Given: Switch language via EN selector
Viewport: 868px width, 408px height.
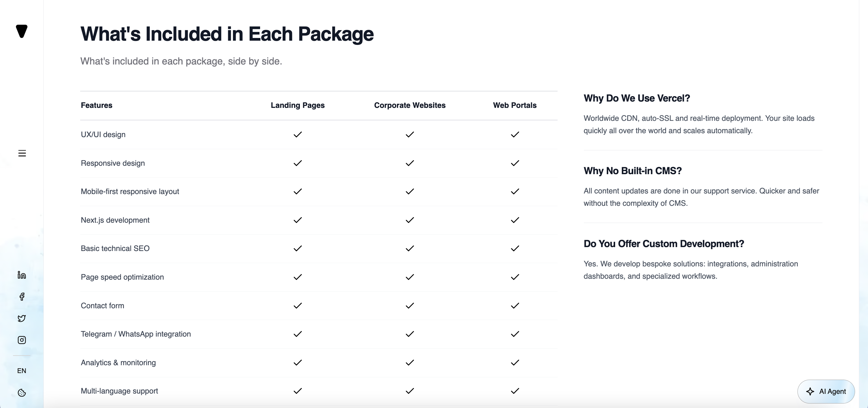Looking at the screenshot, I should pos(22,371).
